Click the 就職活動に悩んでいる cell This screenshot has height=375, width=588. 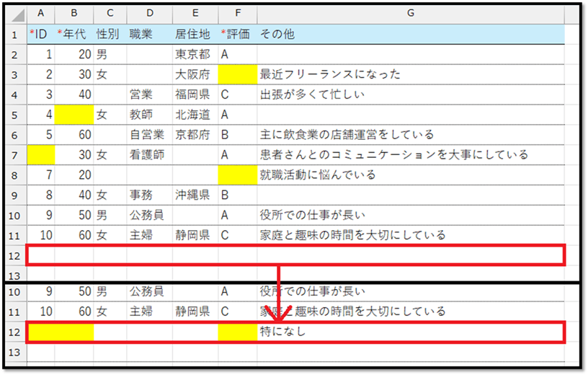click(x=410, y=175)
